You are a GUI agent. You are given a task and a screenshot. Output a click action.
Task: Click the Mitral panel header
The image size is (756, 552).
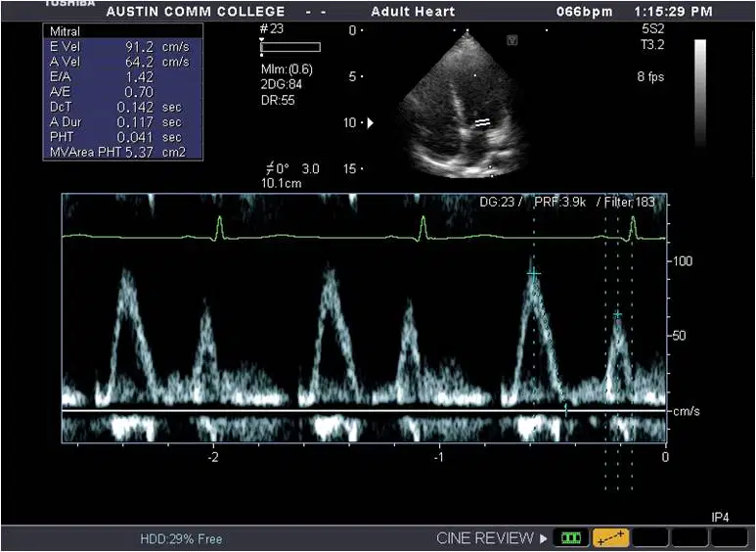tap(123, 31)
